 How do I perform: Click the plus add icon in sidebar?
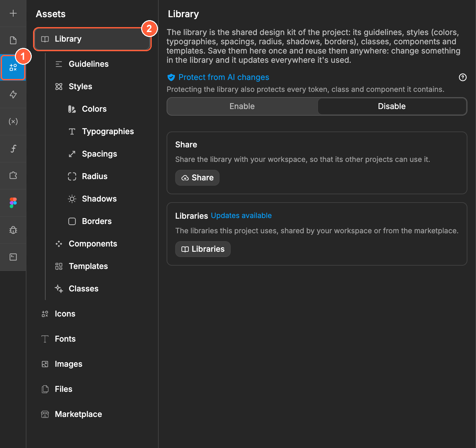click(x=13, y=13)
